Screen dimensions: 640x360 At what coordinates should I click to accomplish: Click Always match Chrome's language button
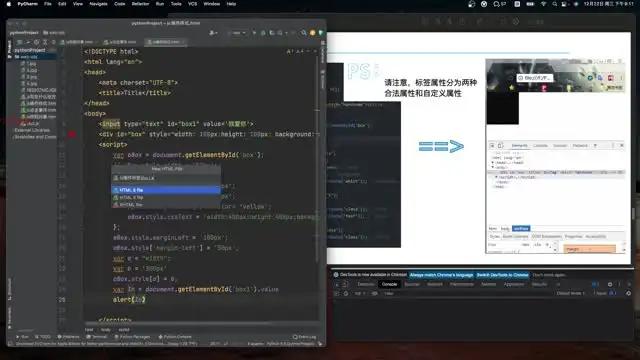click(x=441, y=275)
